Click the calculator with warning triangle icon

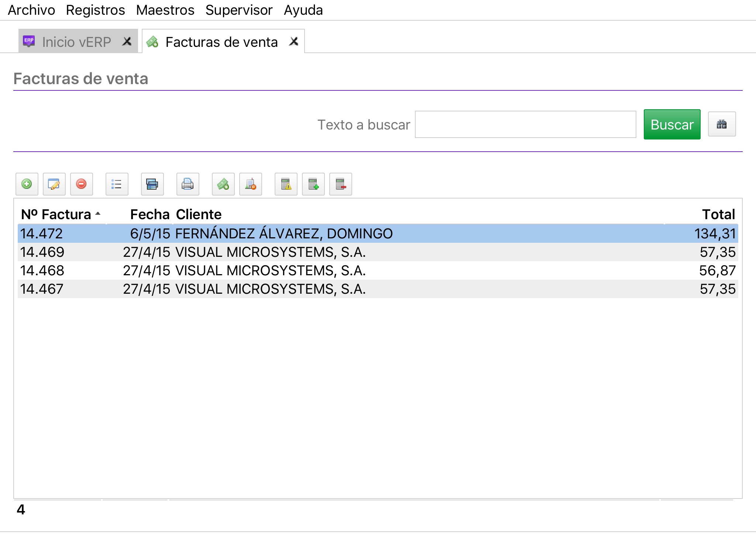286,184
